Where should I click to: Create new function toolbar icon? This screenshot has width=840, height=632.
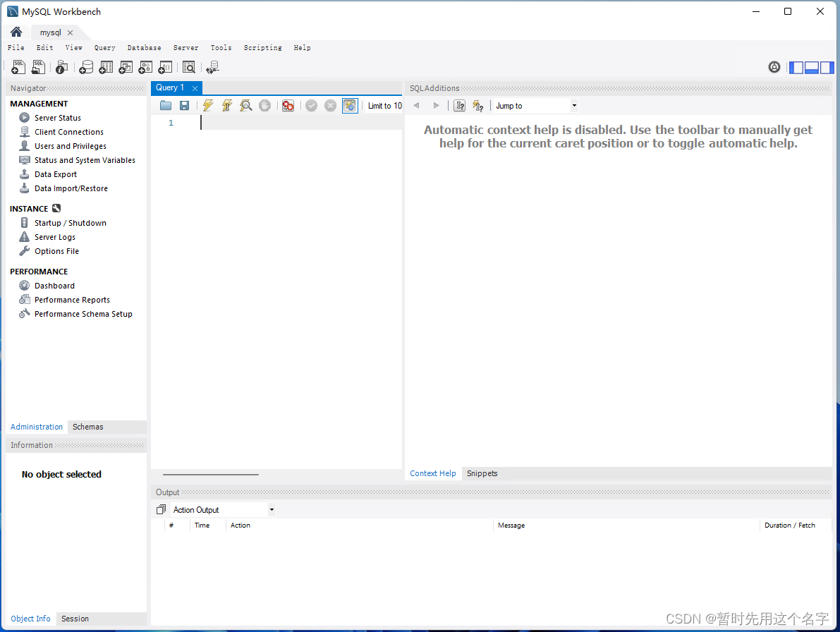pos(166,67)
